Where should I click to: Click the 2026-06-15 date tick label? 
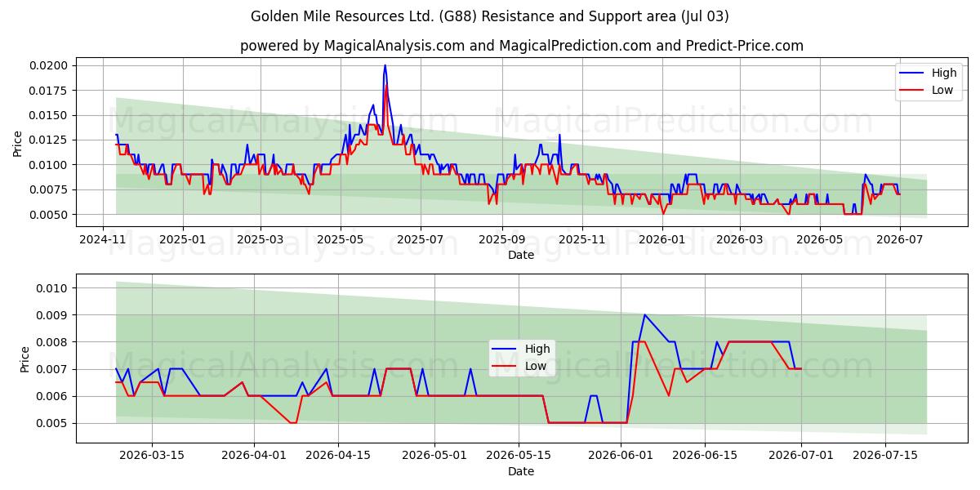tap(704, 455)
